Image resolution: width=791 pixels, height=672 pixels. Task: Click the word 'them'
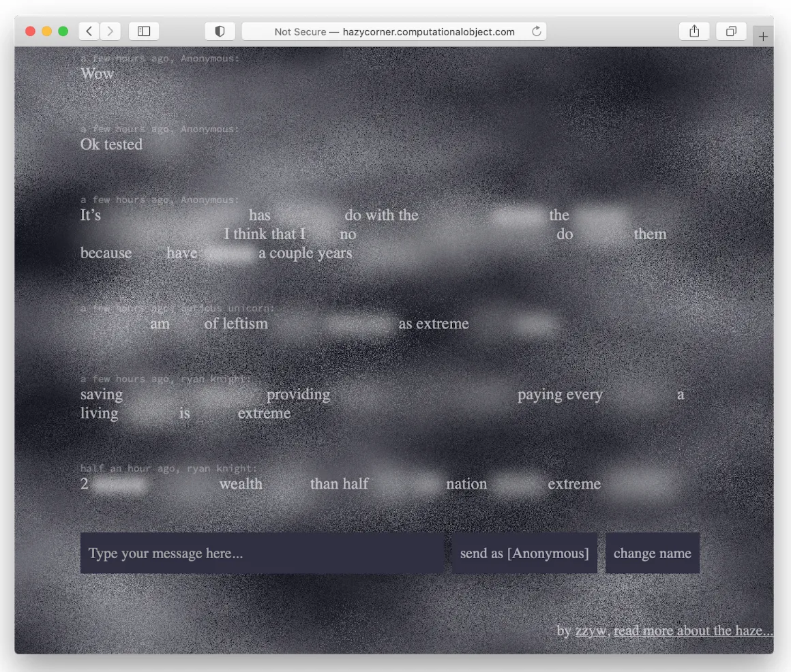[651, 234]
